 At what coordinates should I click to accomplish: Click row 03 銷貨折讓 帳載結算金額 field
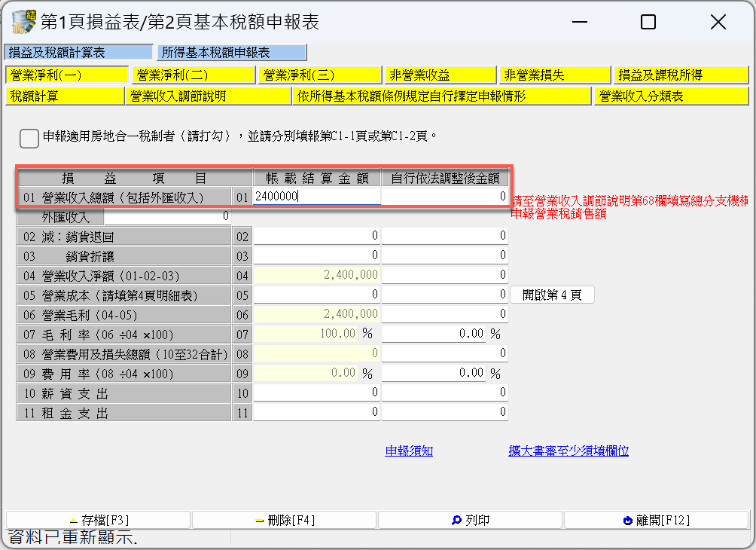tap(317, 255)
